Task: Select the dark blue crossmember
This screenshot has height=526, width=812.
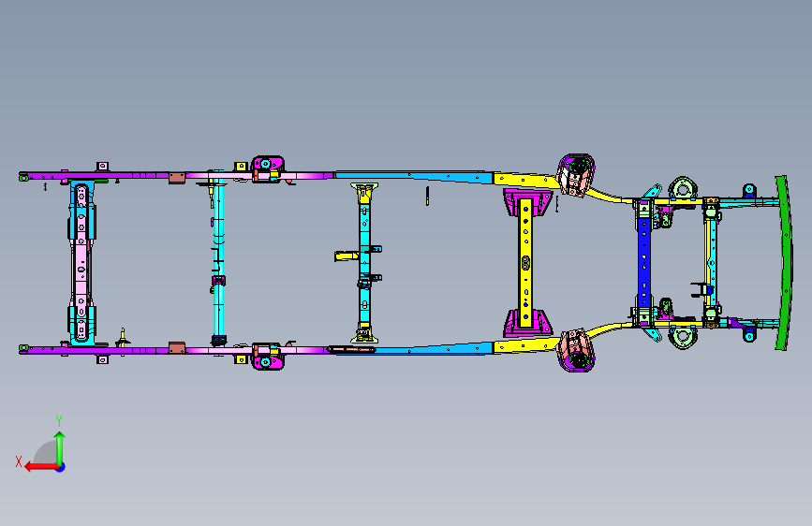Action: pyautogui.click(x=644, y=262)
